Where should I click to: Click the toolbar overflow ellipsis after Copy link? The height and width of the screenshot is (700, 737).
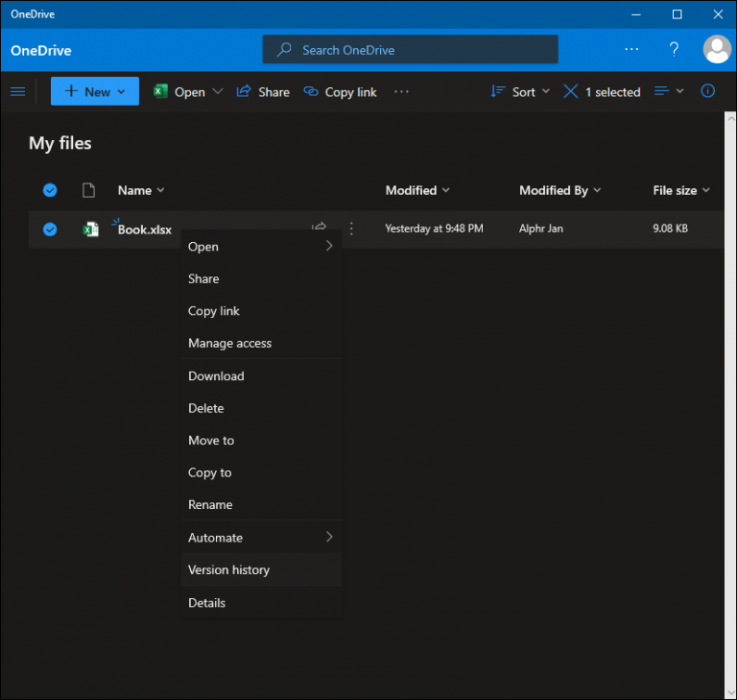click(401, 92)
